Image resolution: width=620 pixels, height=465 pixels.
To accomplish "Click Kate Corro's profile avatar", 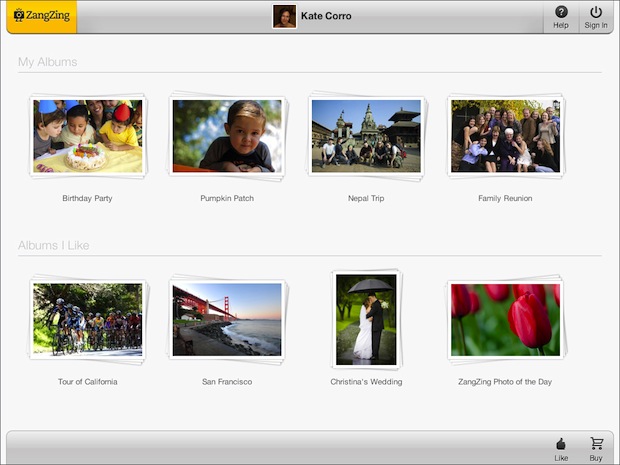I will pyautogui.click(x=284, y=16).
